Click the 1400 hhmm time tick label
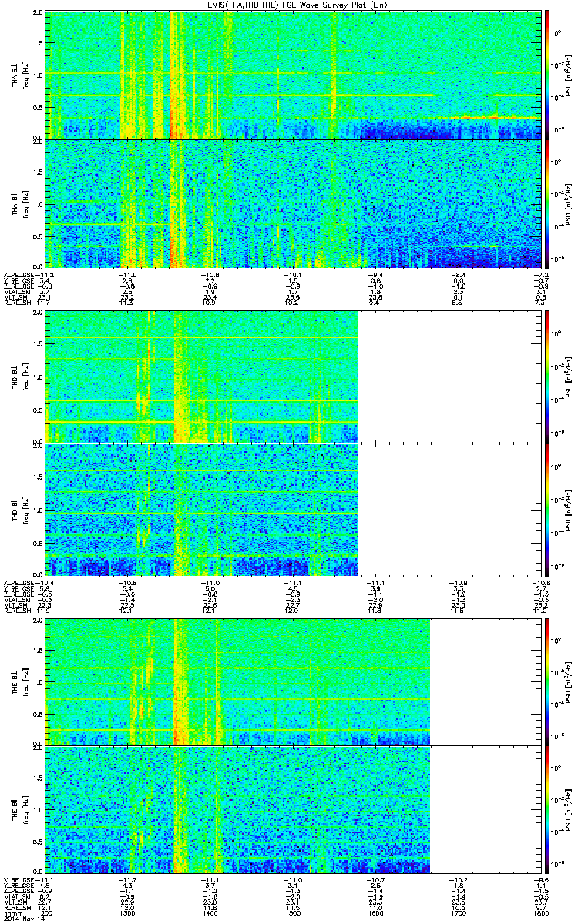 click(x=210, y=913)
